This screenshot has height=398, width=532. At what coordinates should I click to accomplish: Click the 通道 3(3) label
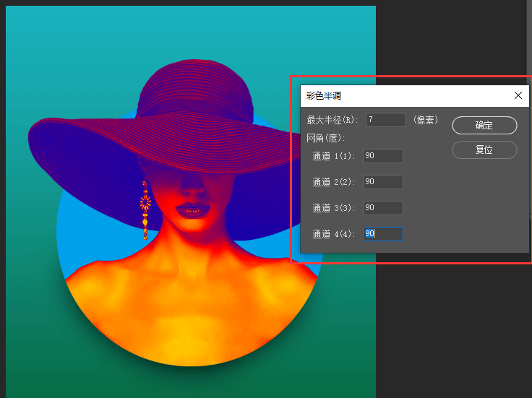tap(333, 208)
